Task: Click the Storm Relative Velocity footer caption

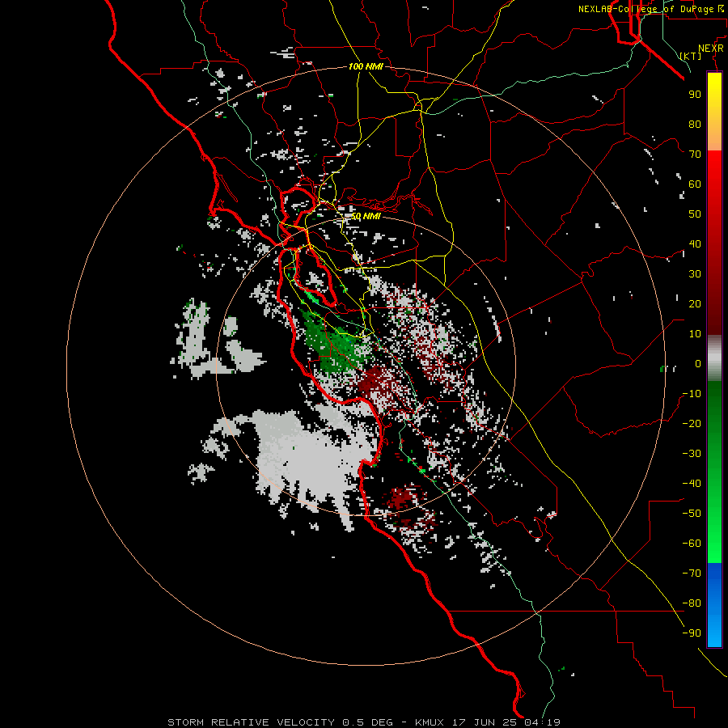Action: [364, 722]
